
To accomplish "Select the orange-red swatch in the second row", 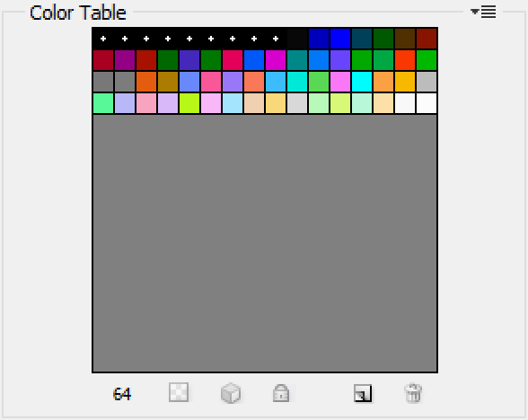I will click(405, 60).
